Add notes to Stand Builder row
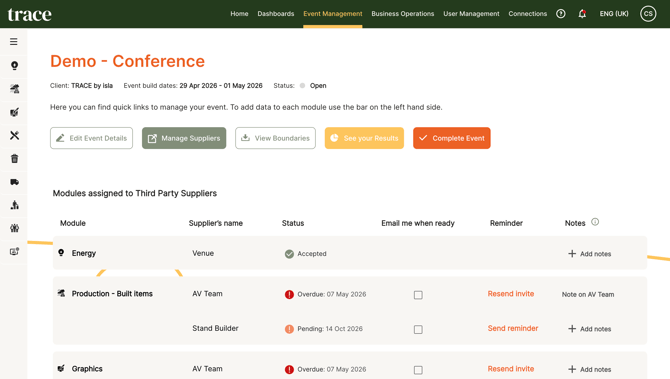The image size is (670, 379). coord(589,329)
